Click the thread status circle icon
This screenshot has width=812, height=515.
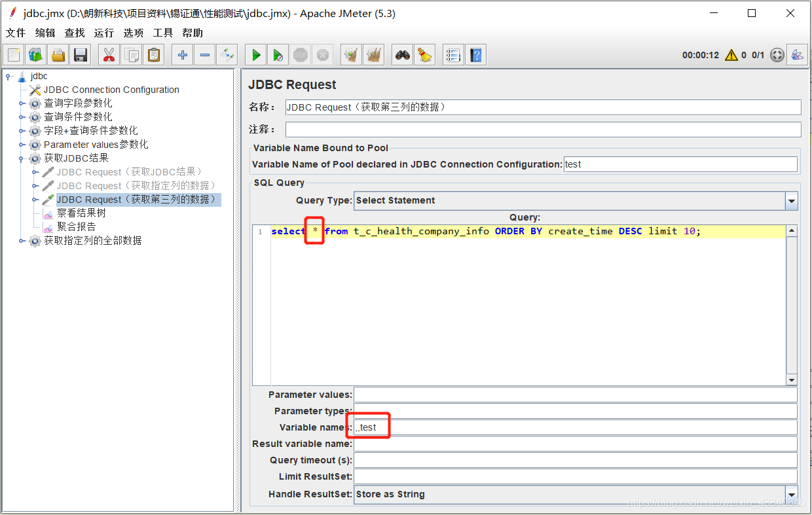[x=777, y=55]
